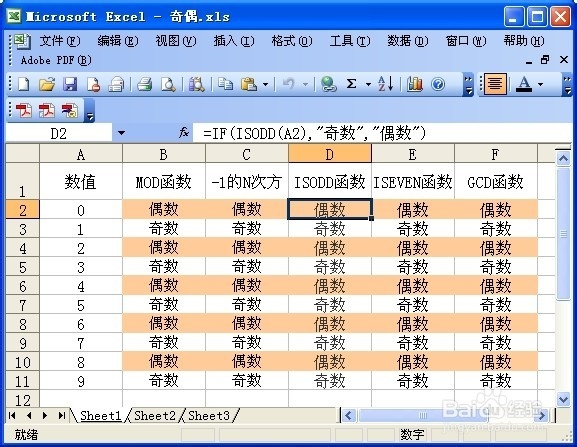Click the Print Preview icon
The image size is (577, 447).
168,84
